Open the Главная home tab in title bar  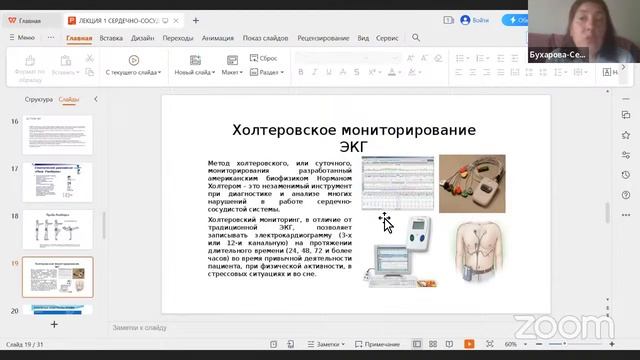[25, 20]
